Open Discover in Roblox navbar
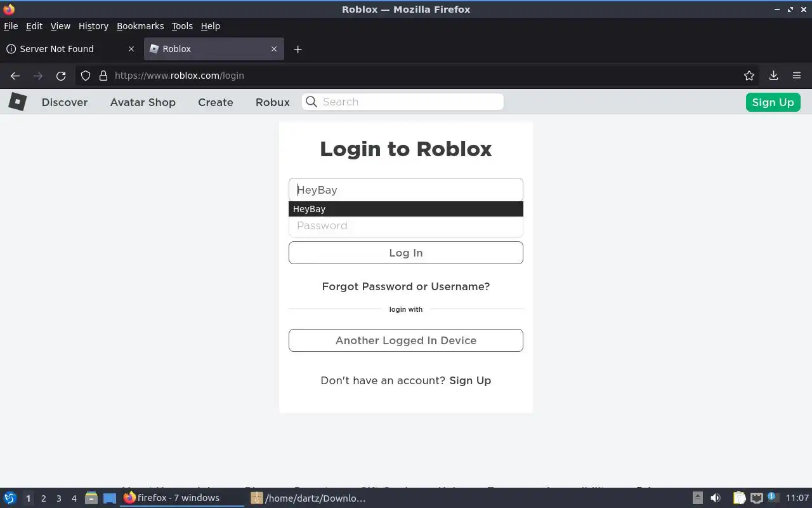This screenshot has height=508, width=812. click(65, 102)
